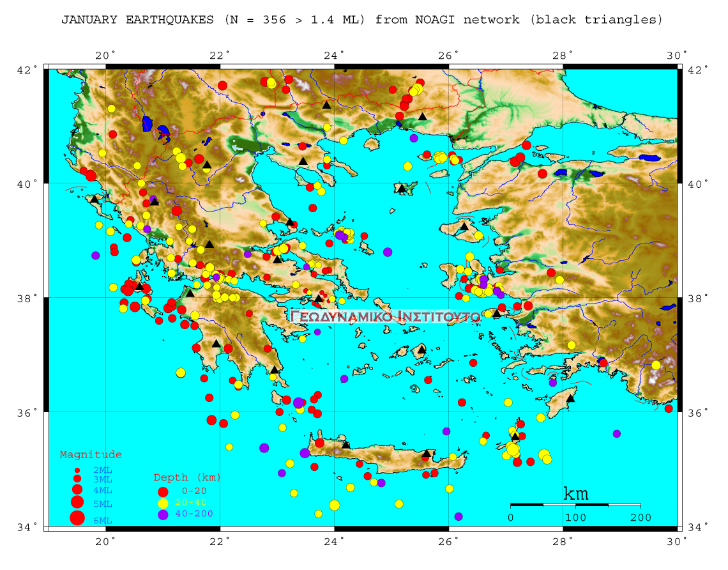Select the 2ML magnitude legend circle
The width and height of the screenshot is (728, 570).
[77, 470]
